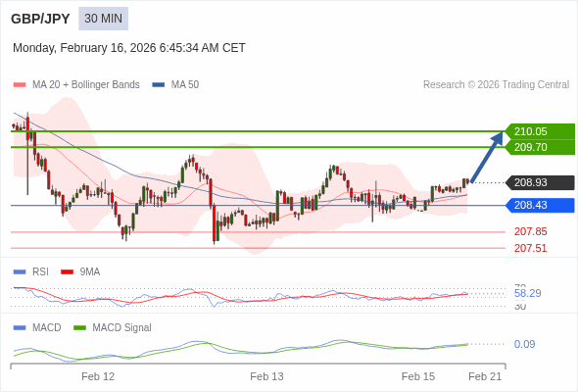Screen dimensions: 578x392
Task: Click the MA 20 + Bollinger Bands pink swatch
Action: [20, 85]
